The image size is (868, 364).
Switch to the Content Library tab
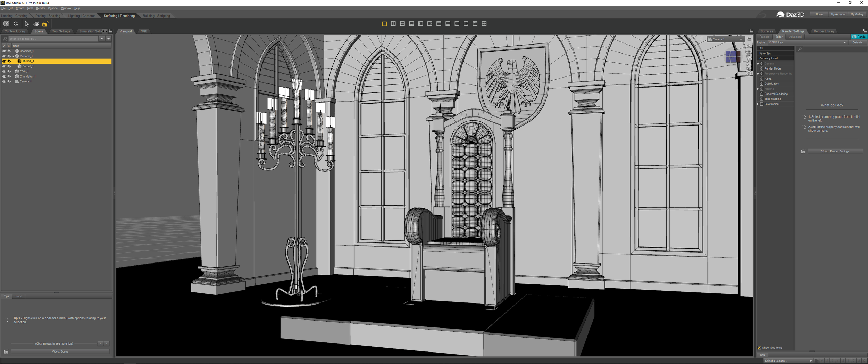(x=15, y=31)
